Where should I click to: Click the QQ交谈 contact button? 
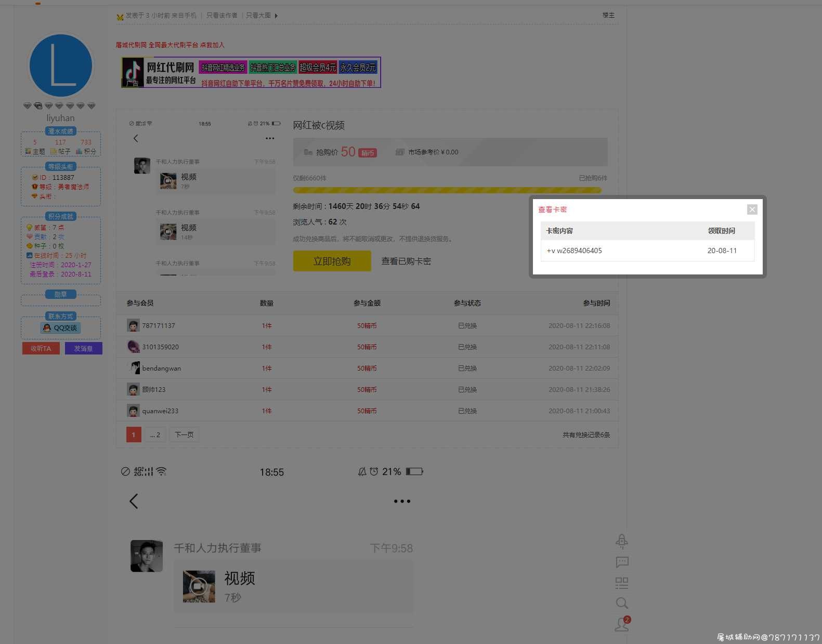point(61,328)
